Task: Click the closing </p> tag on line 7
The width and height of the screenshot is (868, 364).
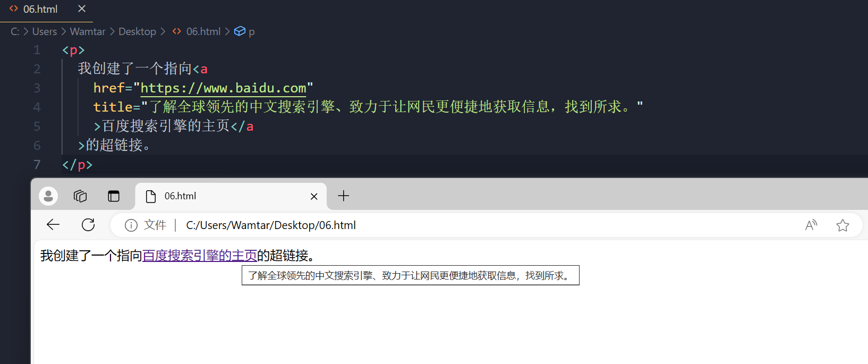Action: click(x=78, y=165)
